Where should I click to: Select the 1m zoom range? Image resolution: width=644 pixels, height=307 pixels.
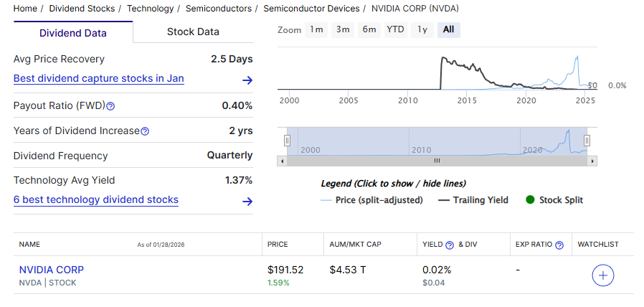tap(316, 29)
